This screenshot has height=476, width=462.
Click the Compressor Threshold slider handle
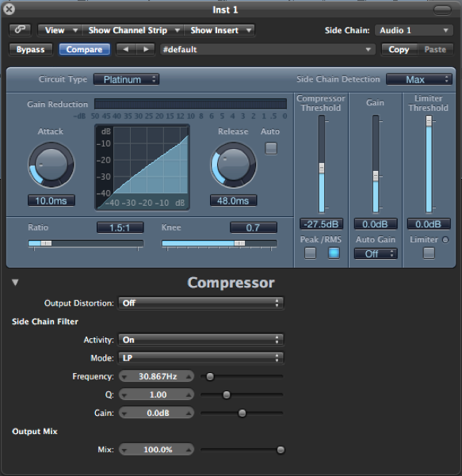point(322,168)
